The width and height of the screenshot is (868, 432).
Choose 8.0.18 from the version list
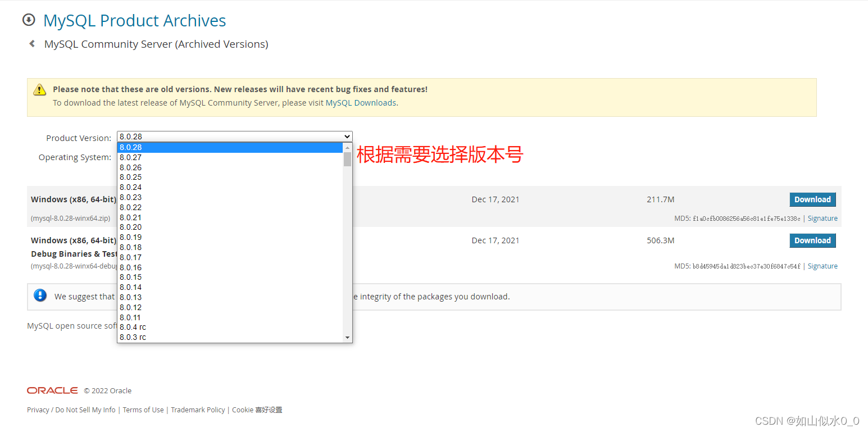click(x=230, y=247)
